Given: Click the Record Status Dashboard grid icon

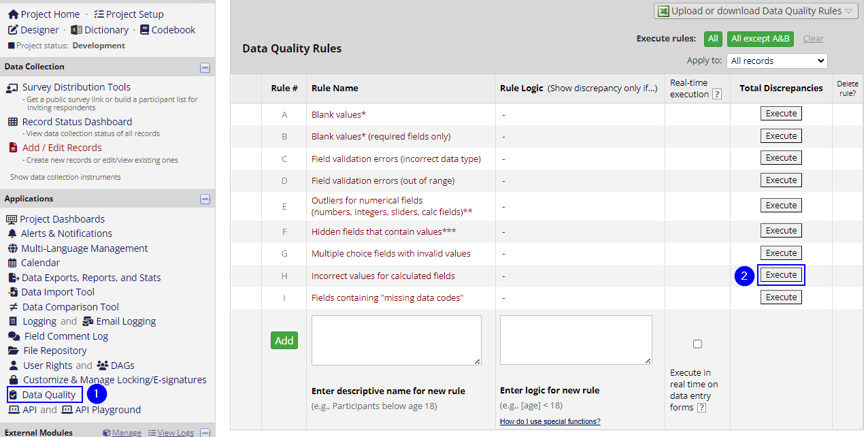Looking at the screenshot, I should click(x=12, y=122).
